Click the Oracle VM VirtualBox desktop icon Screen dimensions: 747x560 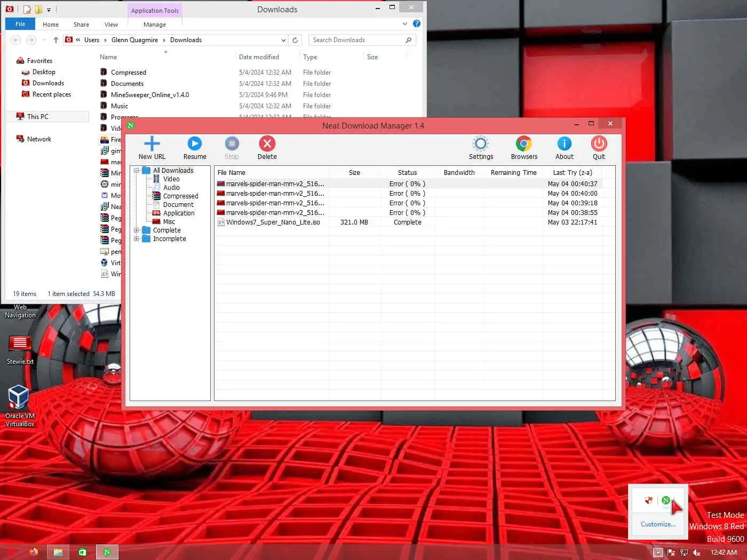(x=20, y=406)
